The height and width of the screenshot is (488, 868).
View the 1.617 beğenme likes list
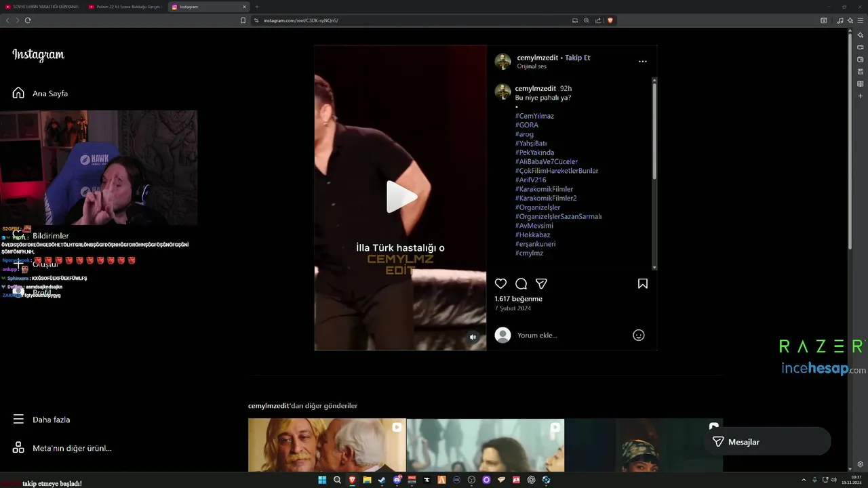pyautogui.click(x=518, y=299)
